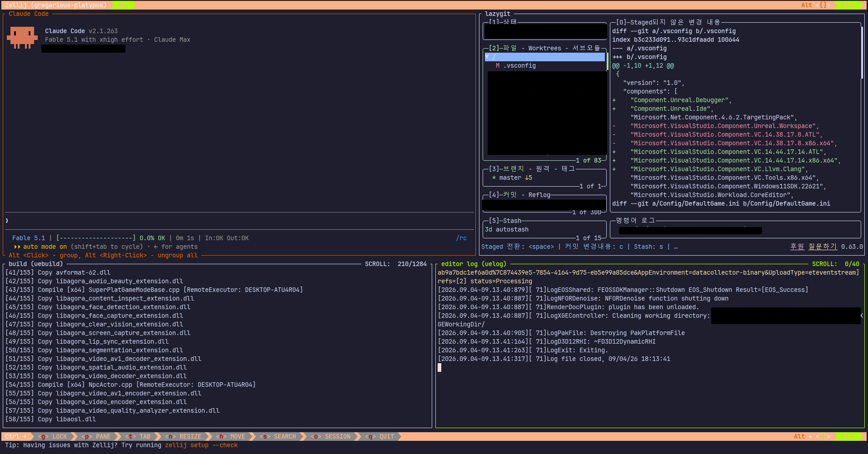Click the 'build (uebuild)' pane title
The height and width of the screenshot is (454, 868).
pyautogui.click(x=36, y=264)
